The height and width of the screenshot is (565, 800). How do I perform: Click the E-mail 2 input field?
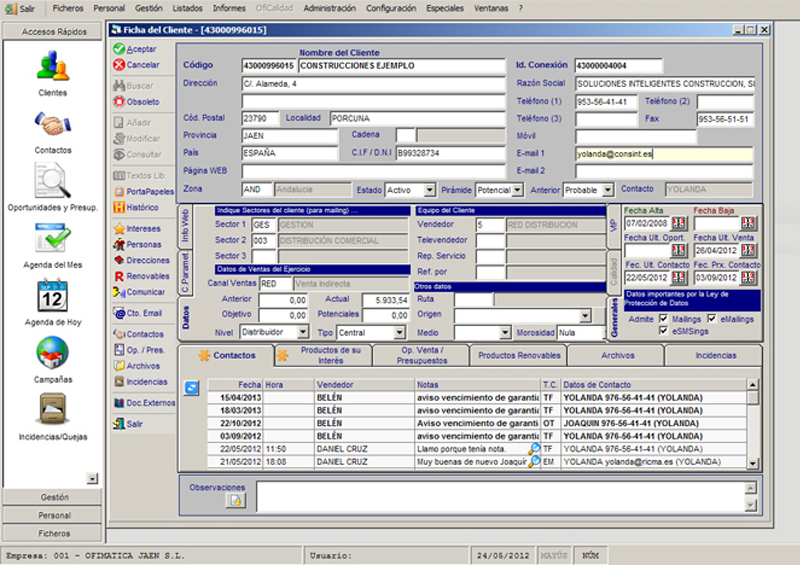point(664,171)
